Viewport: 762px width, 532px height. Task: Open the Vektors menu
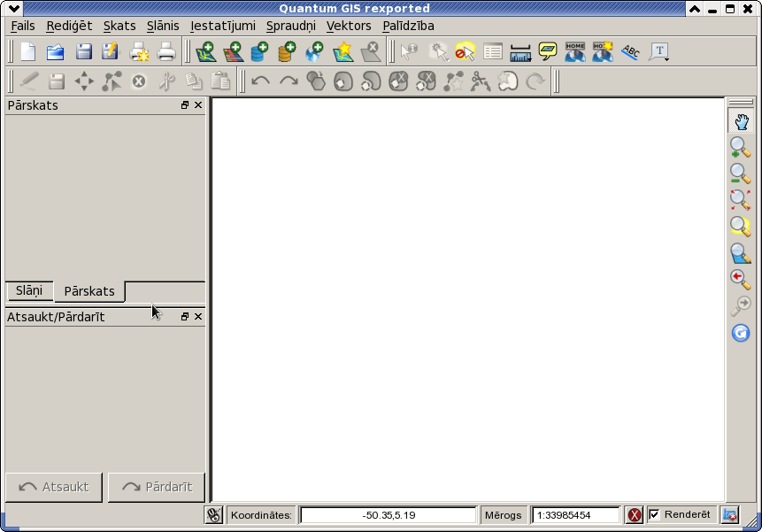(349, 26)
